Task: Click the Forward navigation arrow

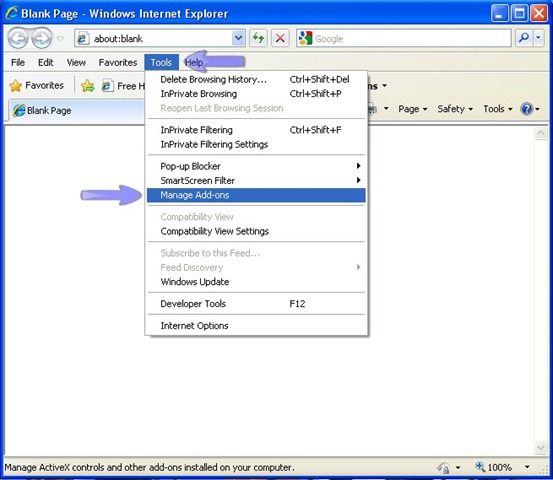Action: (x=42, y=38)
